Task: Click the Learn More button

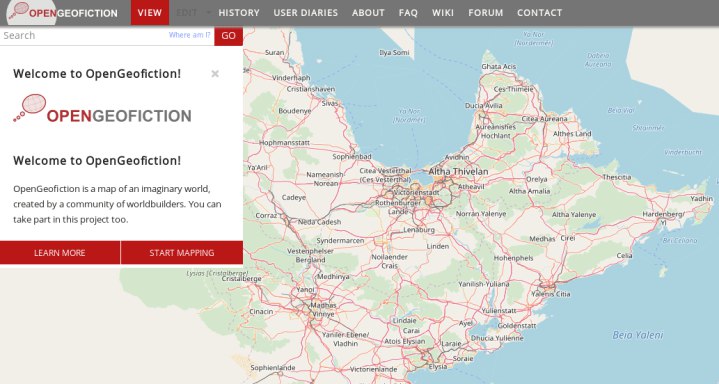Action: pos(60,253)
